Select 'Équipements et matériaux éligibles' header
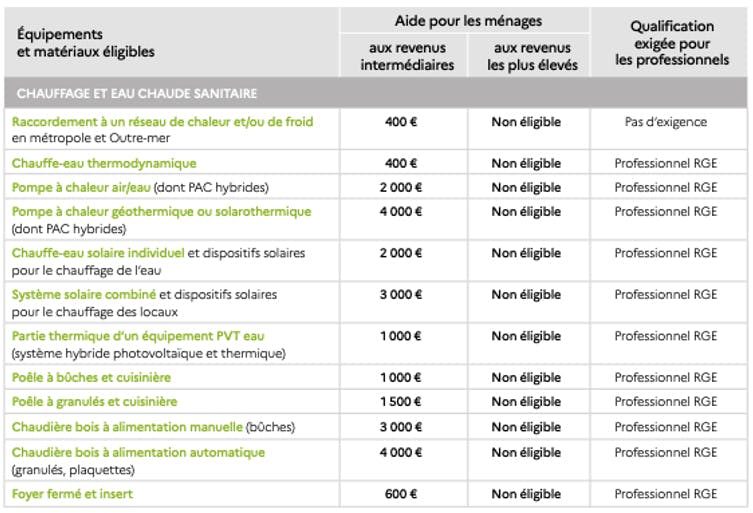This screenshot has height=513, width=753. pos(85,43)
